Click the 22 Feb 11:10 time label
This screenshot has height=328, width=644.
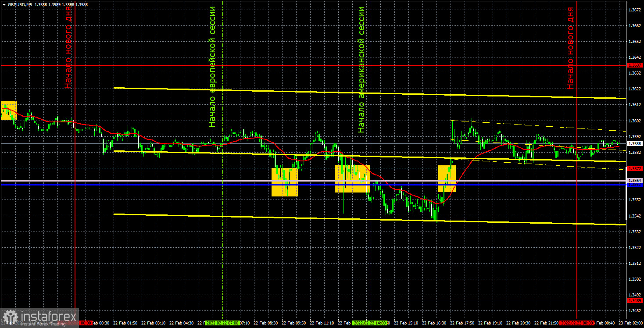click(x=321, y=323)
